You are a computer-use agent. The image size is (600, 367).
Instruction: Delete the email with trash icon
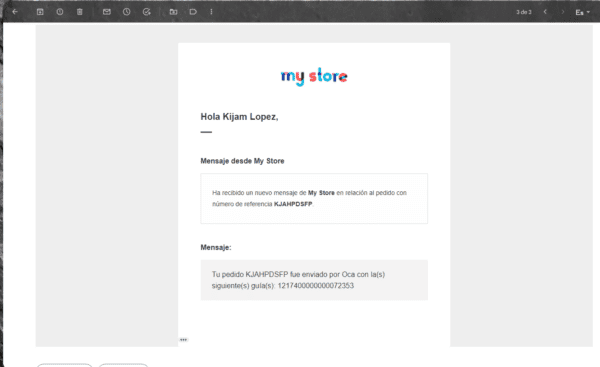coord(80,12)
